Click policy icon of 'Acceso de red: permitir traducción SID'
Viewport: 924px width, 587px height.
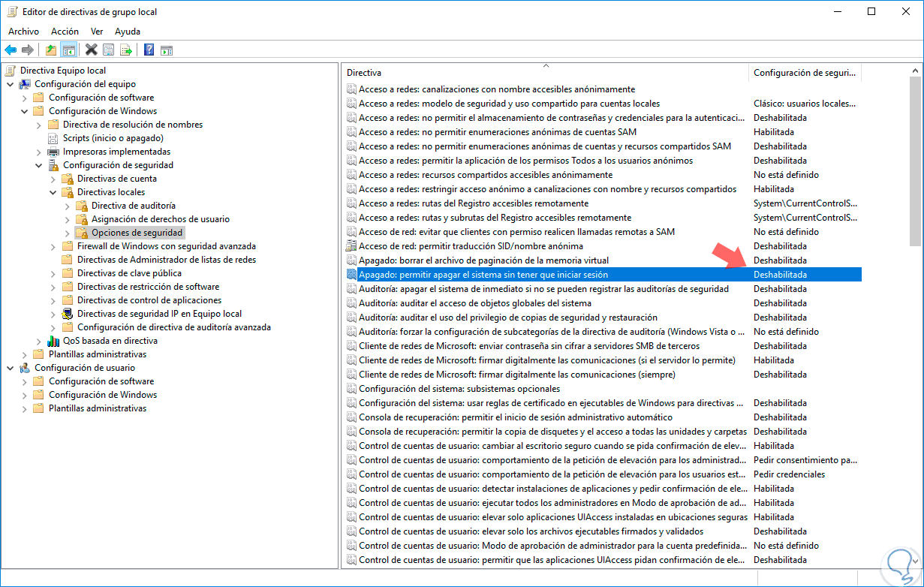pos(351,246)
